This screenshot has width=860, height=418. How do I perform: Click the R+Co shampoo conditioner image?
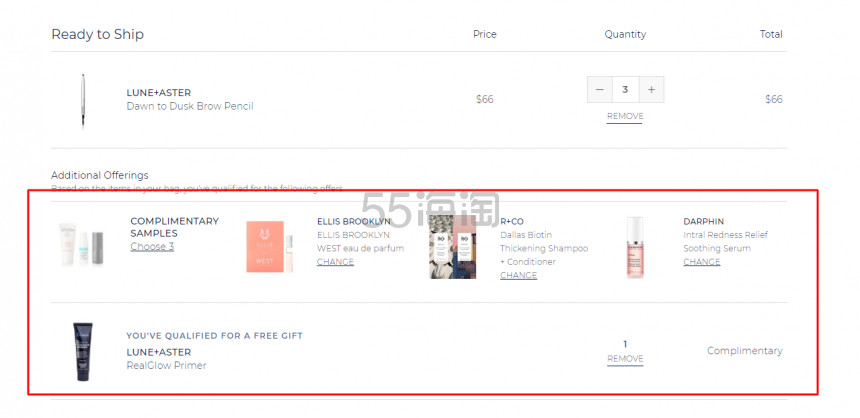pos(452,247)
